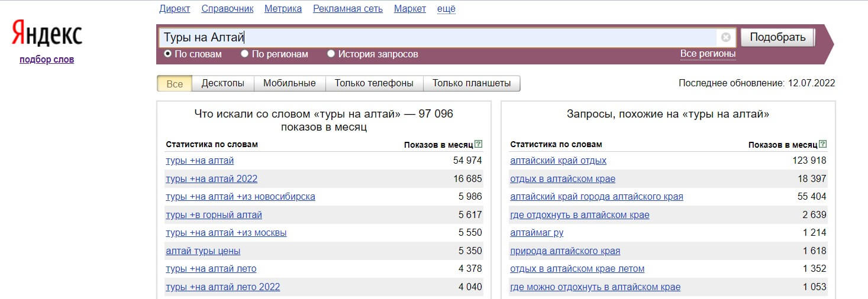This screenshot has width=868, height=299.
Task: Select the 'История запросов' radio button
Action: click(x=331, y=54)
